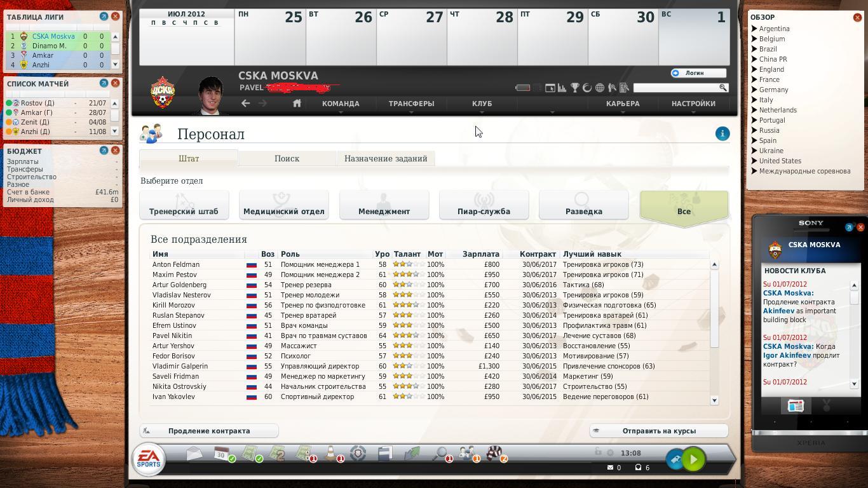
Task: Click the Логин button
Action: point(698,73)
